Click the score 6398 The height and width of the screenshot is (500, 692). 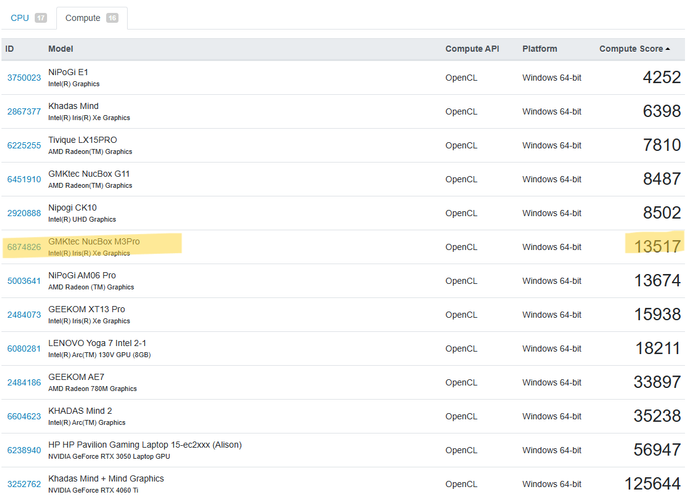tap(662, 111)
